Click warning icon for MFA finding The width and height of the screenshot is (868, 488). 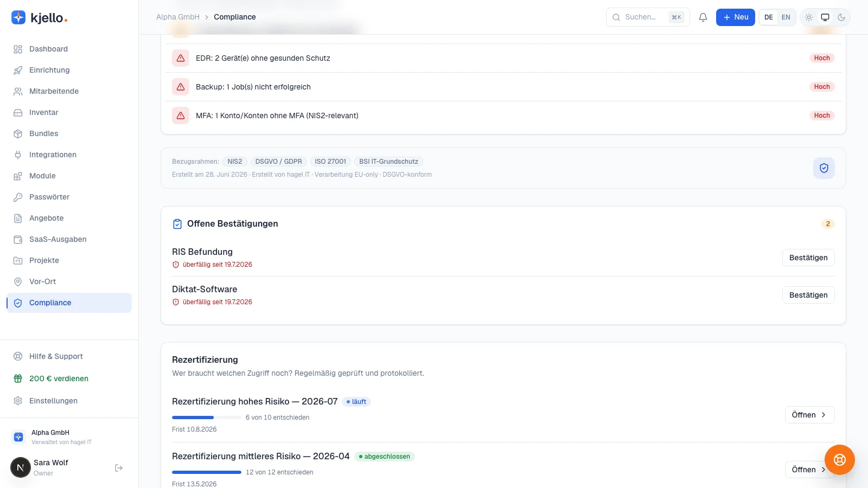[x=181, y=115]
